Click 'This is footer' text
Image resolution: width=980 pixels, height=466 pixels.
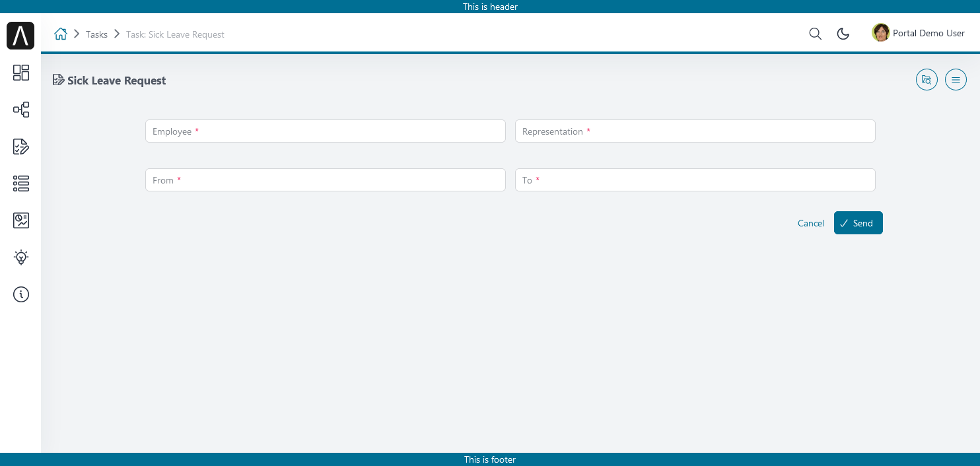point(490,459)
